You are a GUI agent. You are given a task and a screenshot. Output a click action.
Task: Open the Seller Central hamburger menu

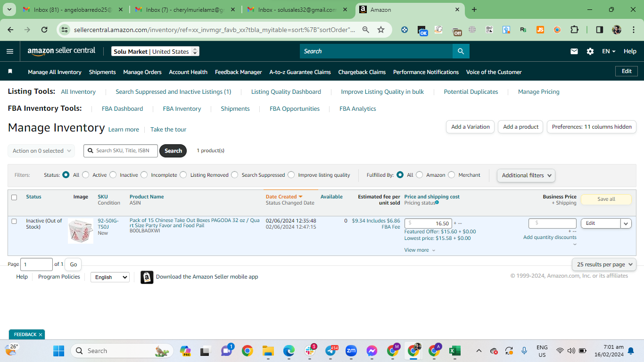10,51
